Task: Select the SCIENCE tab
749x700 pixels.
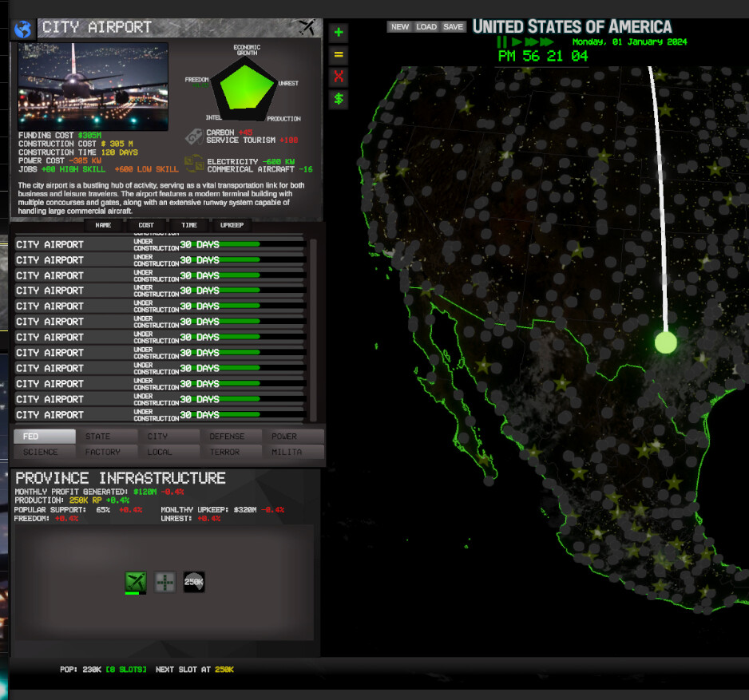Action: 44,452
